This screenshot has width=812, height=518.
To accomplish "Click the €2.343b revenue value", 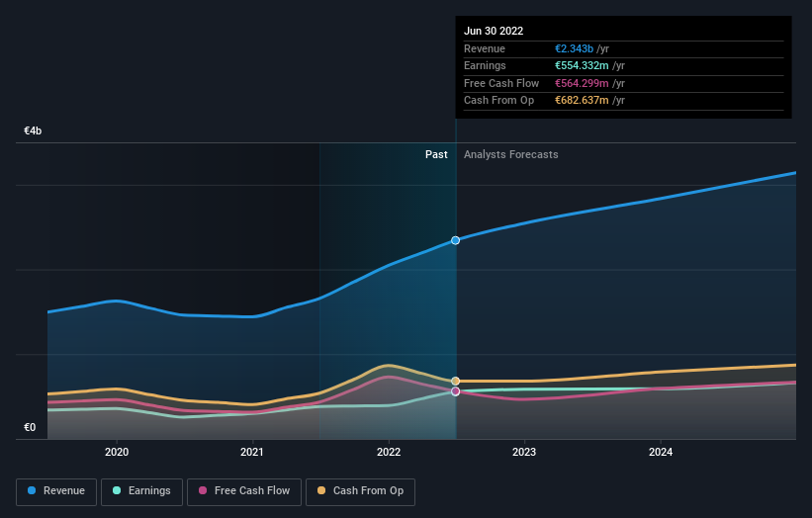I will pos(574,48).
